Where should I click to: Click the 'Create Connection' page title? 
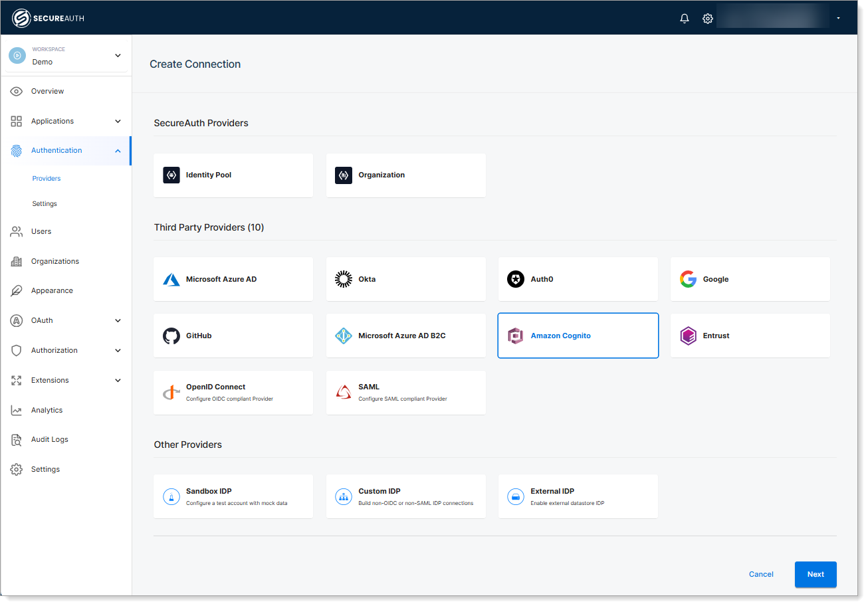(195, 64)
